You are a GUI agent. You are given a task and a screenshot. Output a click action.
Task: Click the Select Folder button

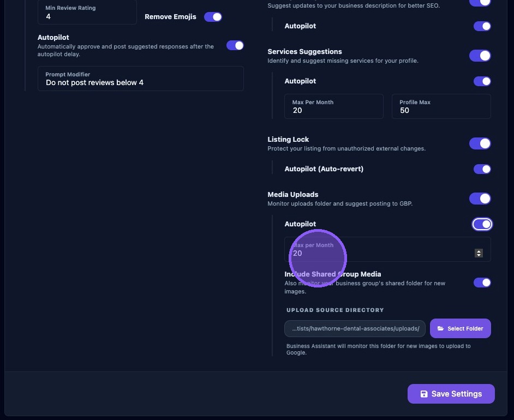(460, 328)
